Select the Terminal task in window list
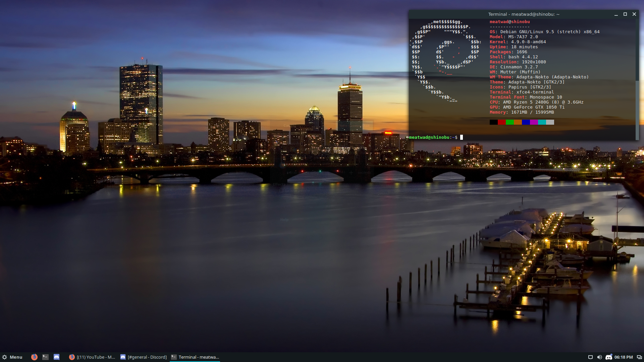The height and width of the screenshot is (362, 644). pyautogui.click(x=195, y=357)
